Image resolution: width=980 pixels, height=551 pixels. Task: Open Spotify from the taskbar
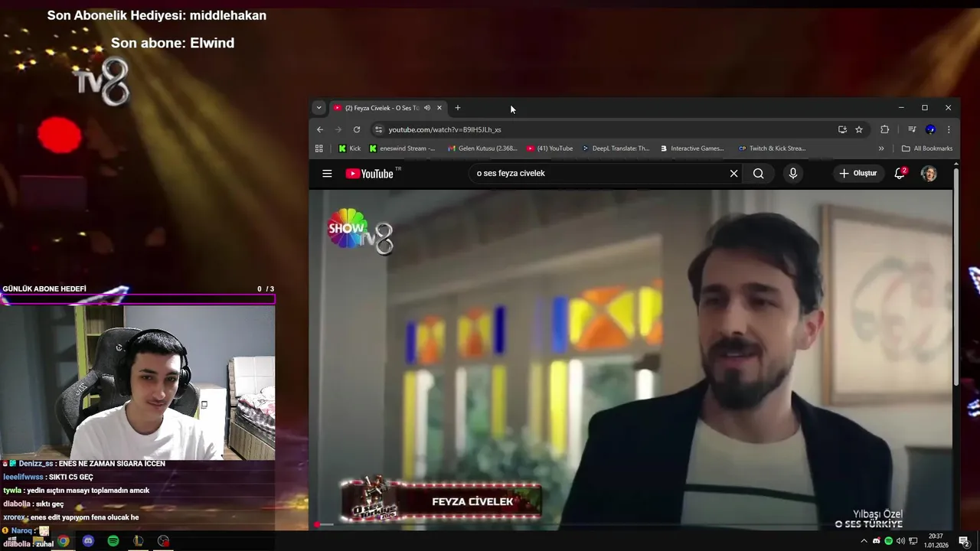113,541
